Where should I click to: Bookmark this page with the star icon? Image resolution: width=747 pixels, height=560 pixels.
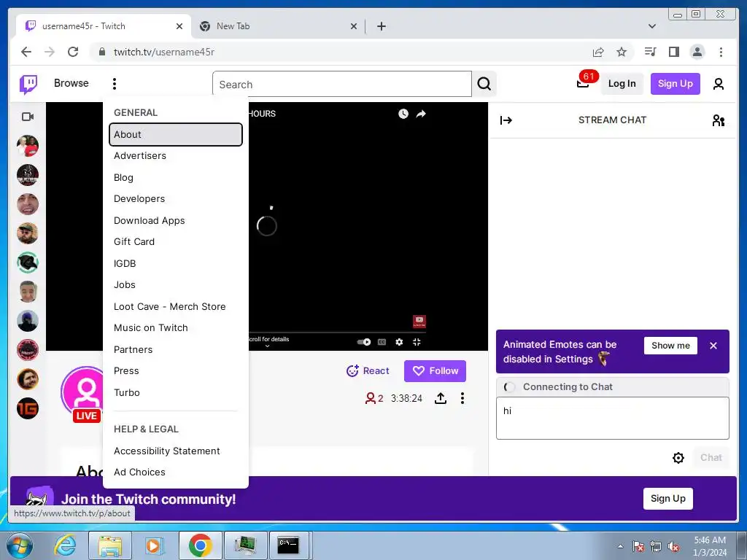(x=622, y=52)
